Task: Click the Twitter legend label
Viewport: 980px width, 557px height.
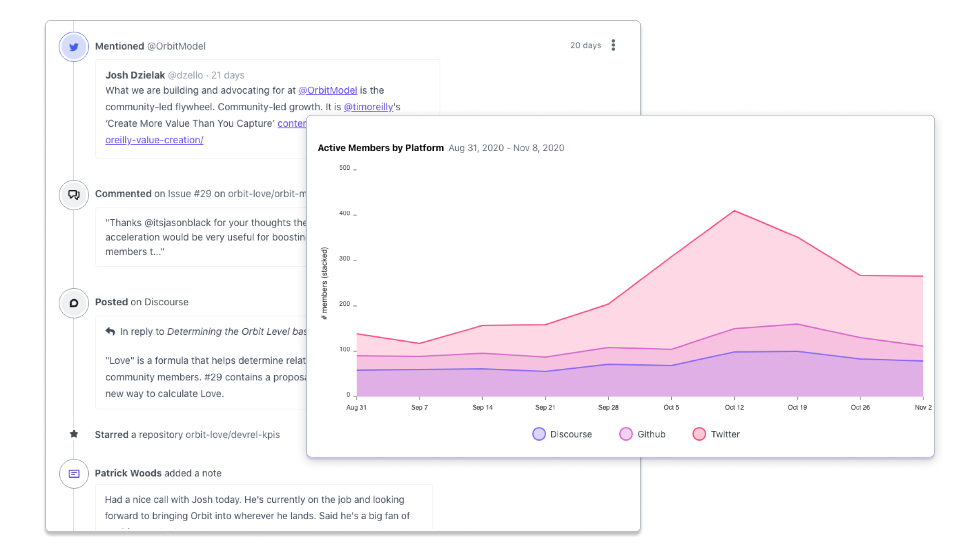Action: [725, 434]
